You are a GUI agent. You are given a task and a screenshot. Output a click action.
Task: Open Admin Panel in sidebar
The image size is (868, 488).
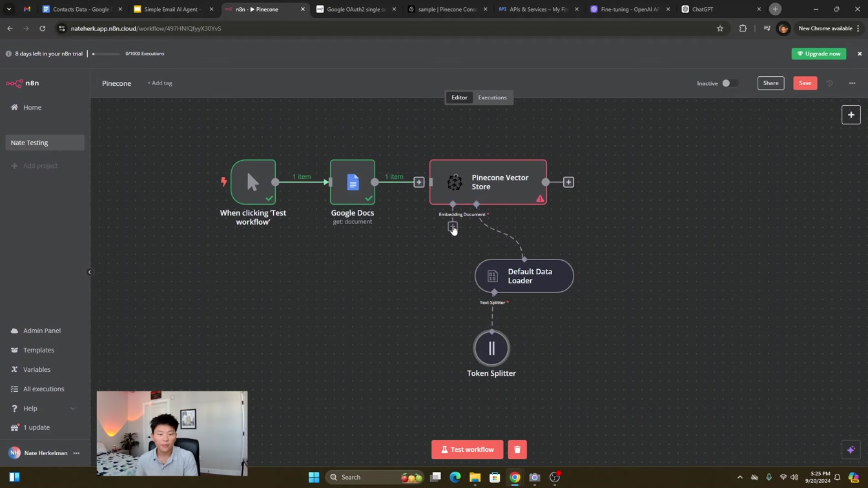click(43, 330)
